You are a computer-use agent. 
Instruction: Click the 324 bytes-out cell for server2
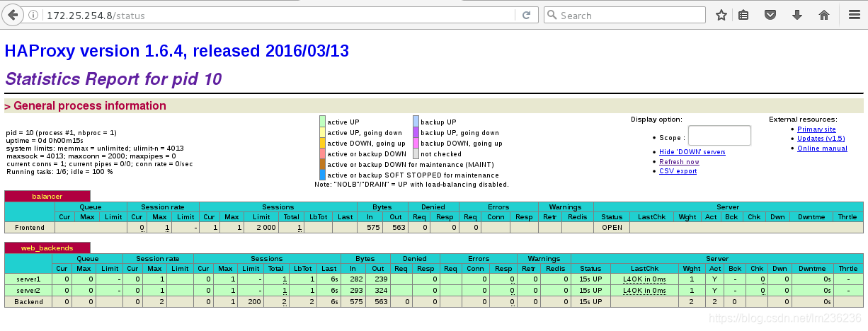tap(378, 291)
